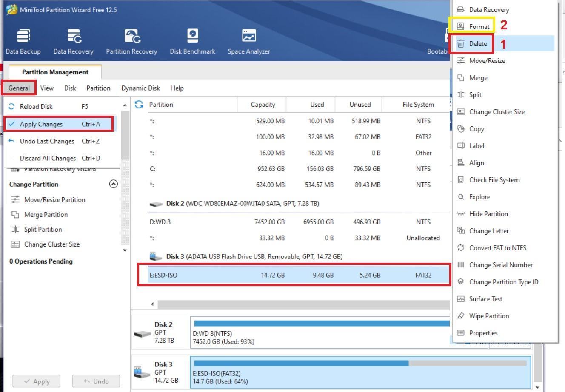
Task: Open the Data Recovery toolbar icon
Action: (74, 36)
